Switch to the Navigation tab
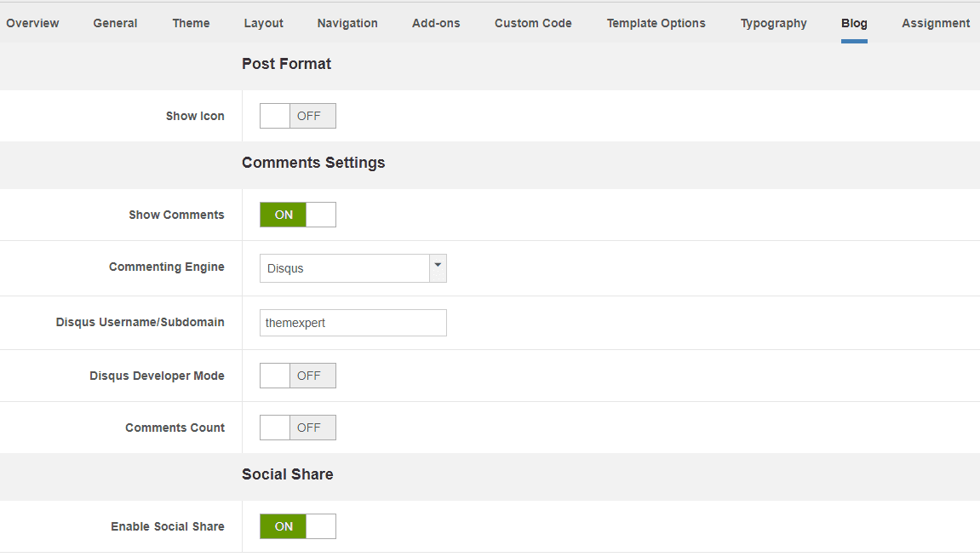The width and height of the screenshot is (980, 557). [x=347, y=23]
